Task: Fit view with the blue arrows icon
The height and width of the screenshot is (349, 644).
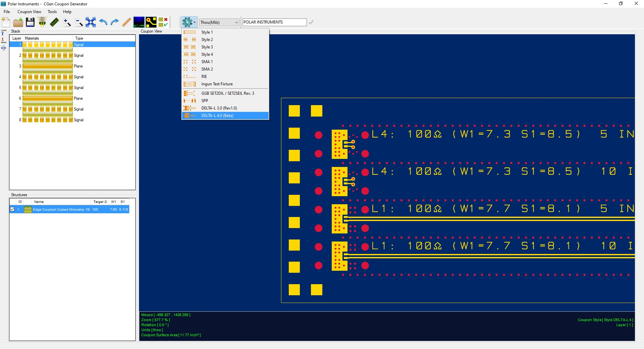Action: click(x=91, y=22)
